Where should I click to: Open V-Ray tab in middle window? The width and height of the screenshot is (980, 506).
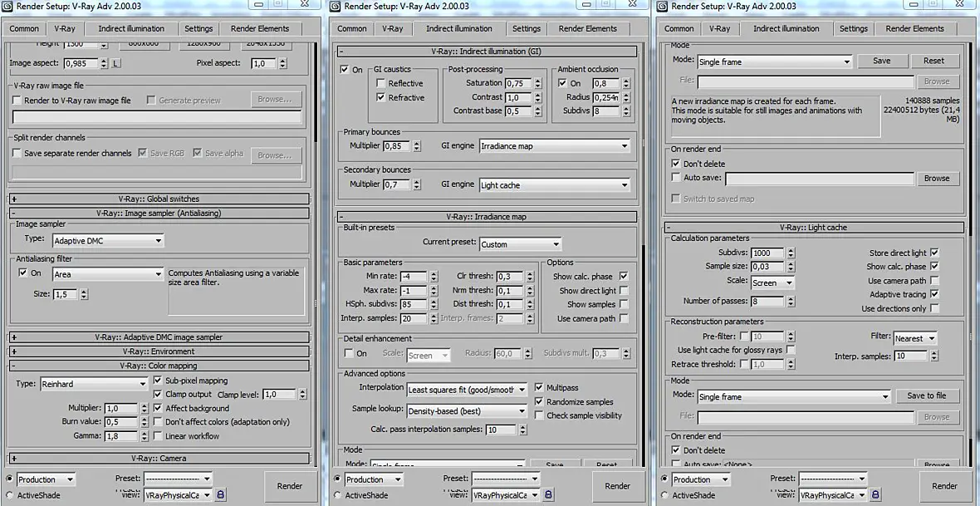pyautogui.click(x=393, y=29)
